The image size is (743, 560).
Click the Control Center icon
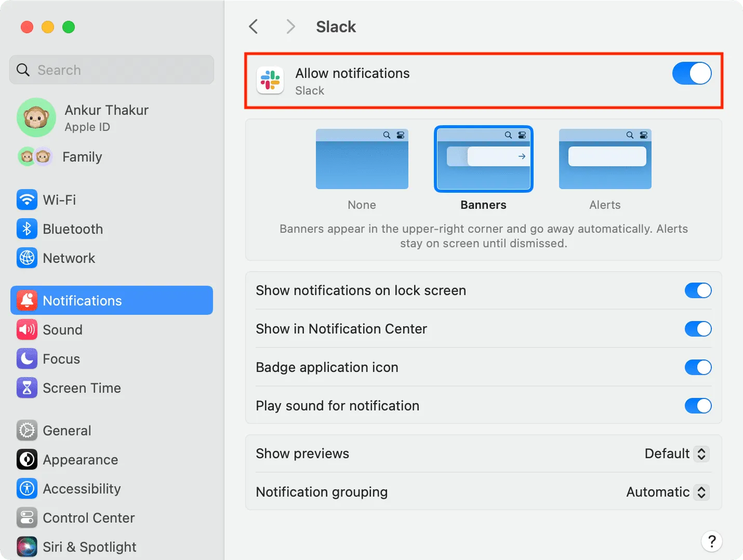[x=27, y=517]
